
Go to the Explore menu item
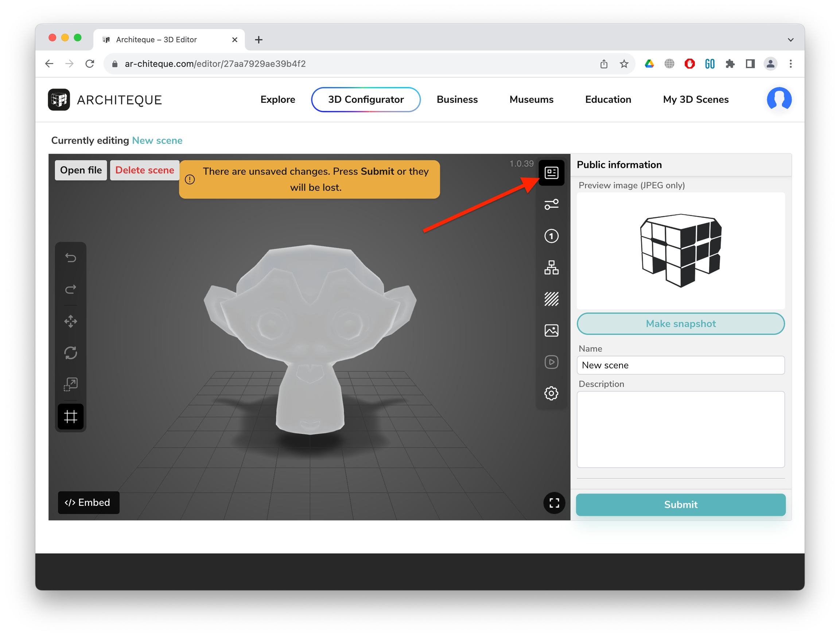[x=277, y=99]
